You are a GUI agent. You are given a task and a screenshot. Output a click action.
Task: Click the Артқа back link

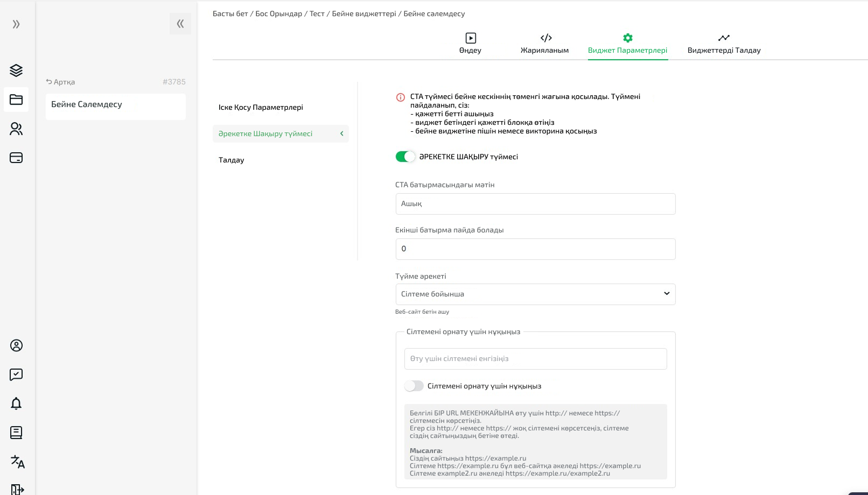click(60, 82)
